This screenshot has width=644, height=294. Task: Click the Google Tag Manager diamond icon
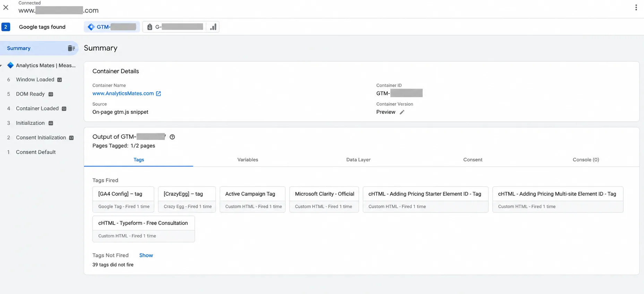91,27
